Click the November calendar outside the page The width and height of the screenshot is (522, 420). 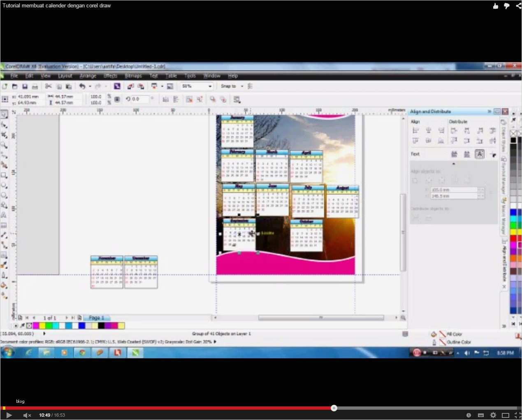tap(107, 272)
